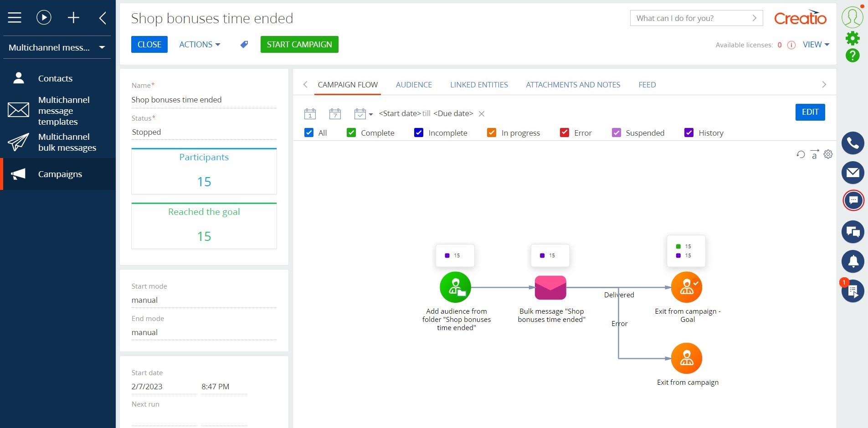Click the tag icon beside Actions
The image size is (868, 428).
click(244, 44)
